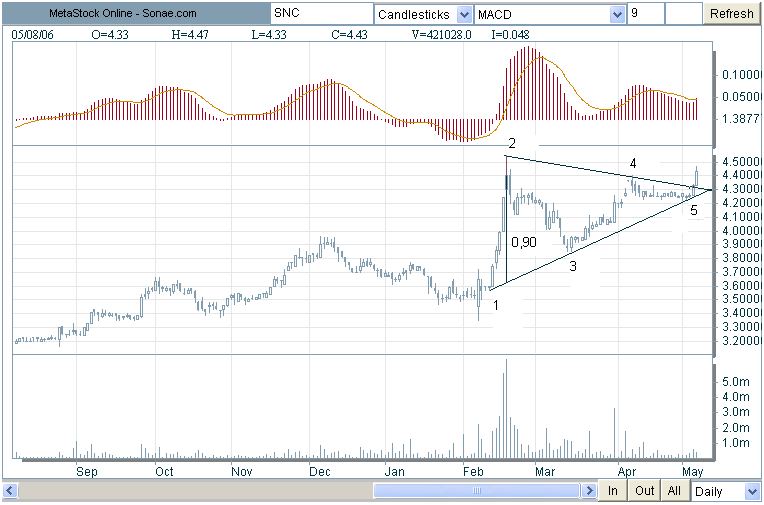Click the Apr label on time axis

627,472
